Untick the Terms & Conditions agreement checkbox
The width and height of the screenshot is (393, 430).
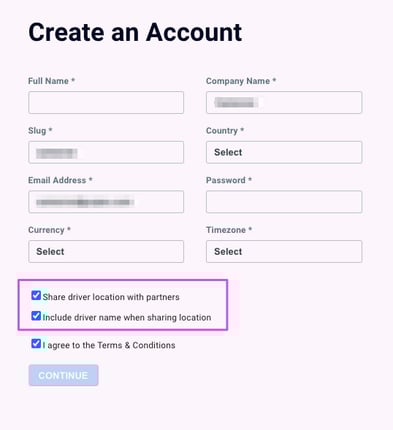point(36,343)
